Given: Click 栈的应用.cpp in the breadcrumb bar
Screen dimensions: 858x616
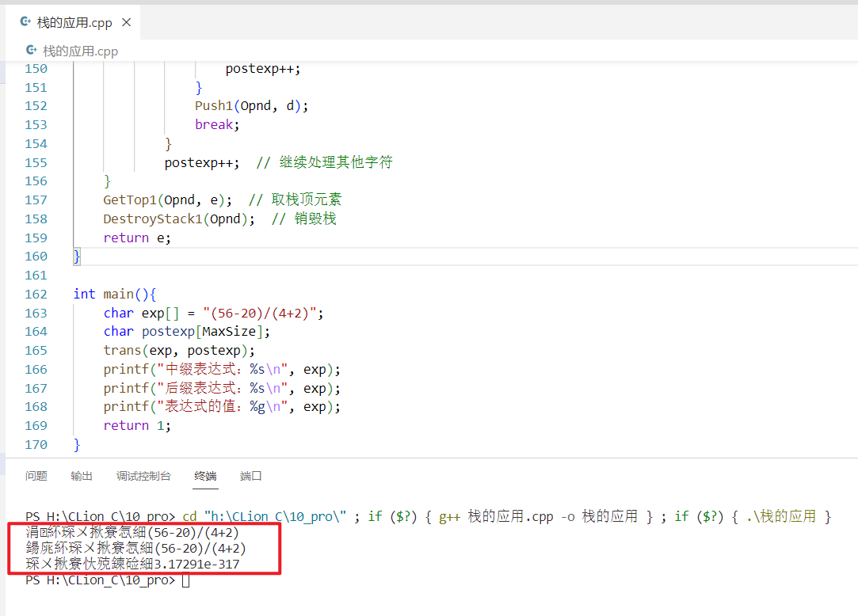Looking at the screenshot, I should [81, 51].
